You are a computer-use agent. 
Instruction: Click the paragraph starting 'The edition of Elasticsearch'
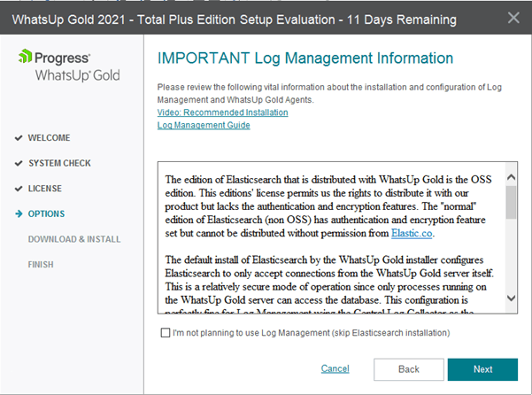(x=328, y=206)
